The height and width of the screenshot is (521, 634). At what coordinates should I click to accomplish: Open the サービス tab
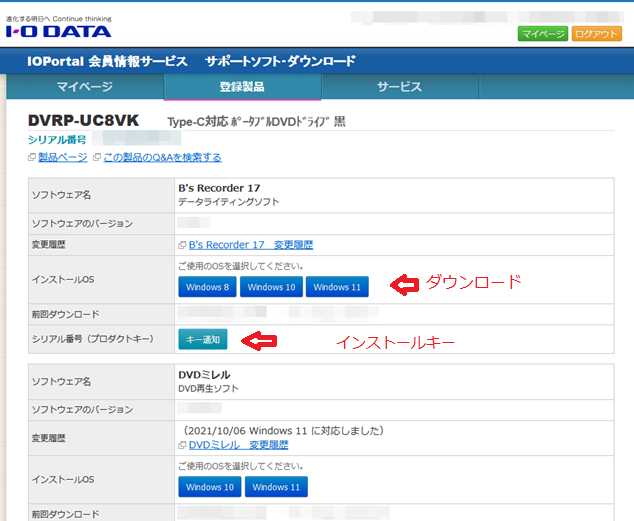tap(399, 86)
